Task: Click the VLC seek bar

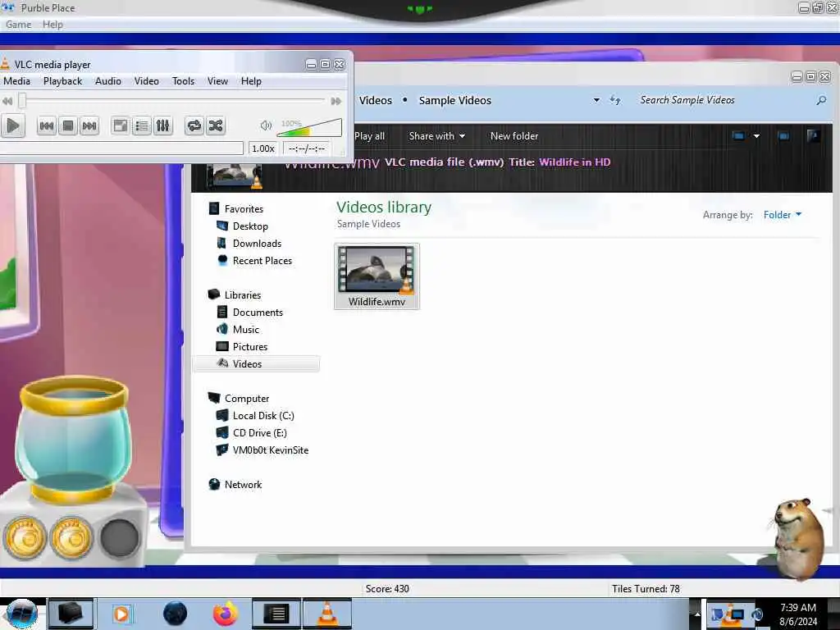Action: (172, 100)
